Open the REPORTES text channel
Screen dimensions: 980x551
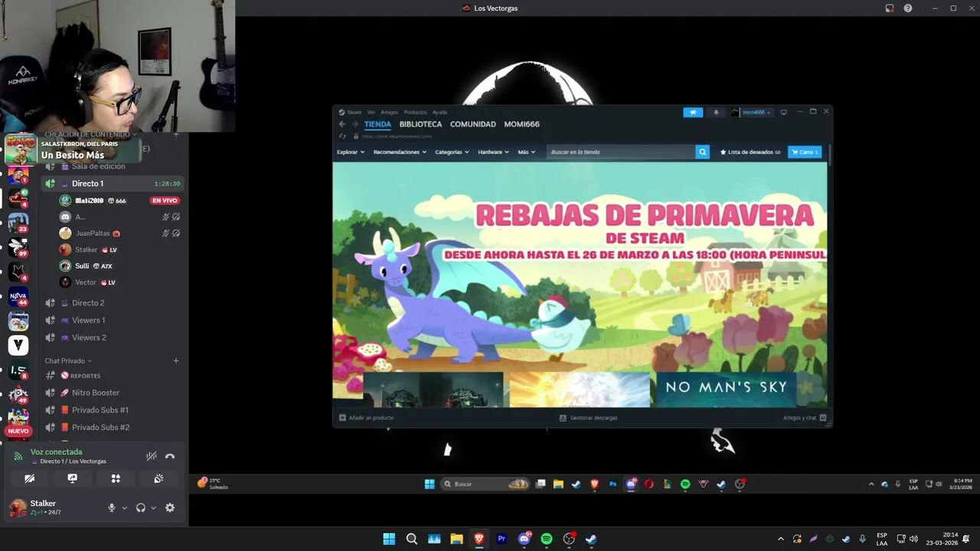click(113, 376)
